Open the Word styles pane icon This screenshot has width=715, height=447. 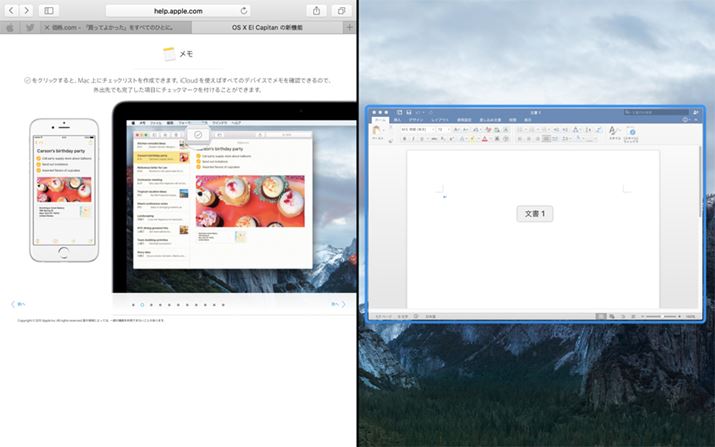632,134
